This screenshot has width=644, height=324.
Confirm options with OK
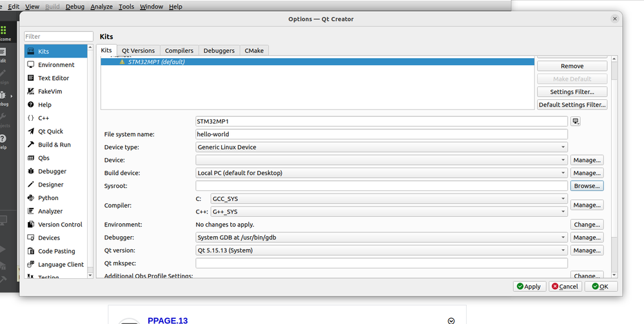tap(601, 287)
